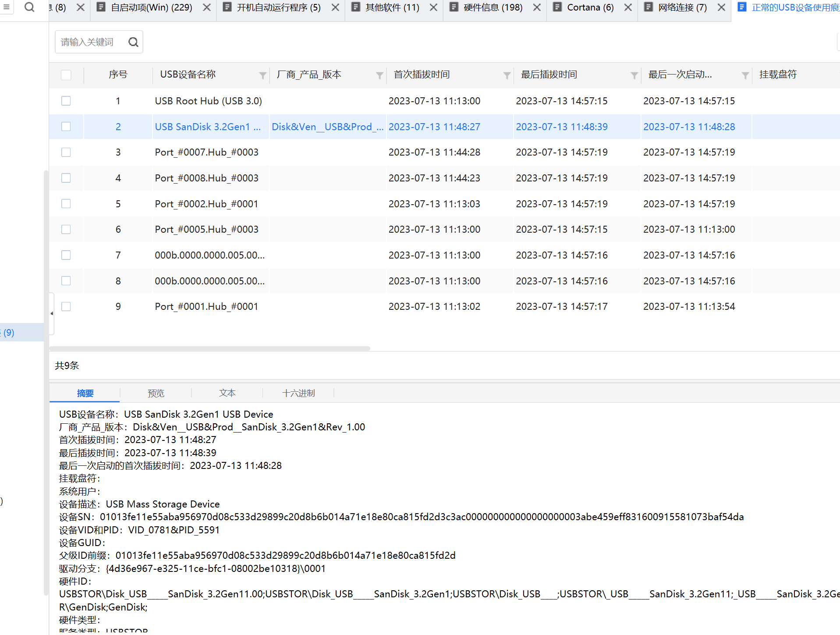Image resolution: width=840 pixels, height=635 pixels.
Task: Click the USB设备名称 column header text
Action: pos(188,75)
